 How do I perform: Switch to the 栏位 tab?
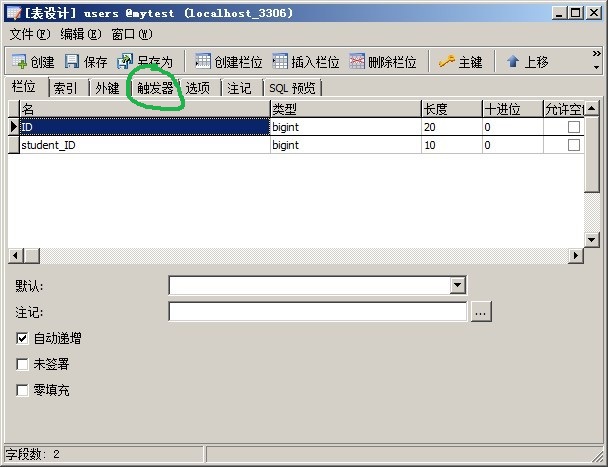26,87
